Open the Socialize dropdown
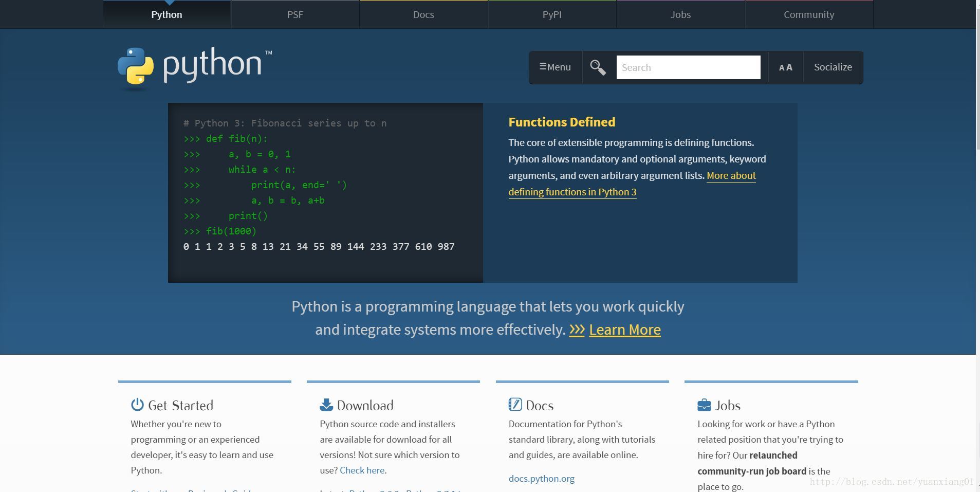980x492 pixels. (x=833, y=67)
